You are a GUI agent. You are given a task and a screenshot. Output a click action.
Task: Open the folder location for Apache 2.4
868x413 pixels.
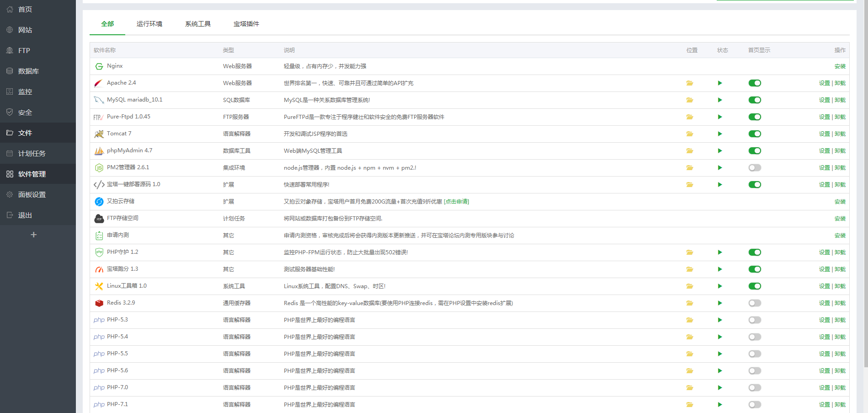click(x=690, y=83)
